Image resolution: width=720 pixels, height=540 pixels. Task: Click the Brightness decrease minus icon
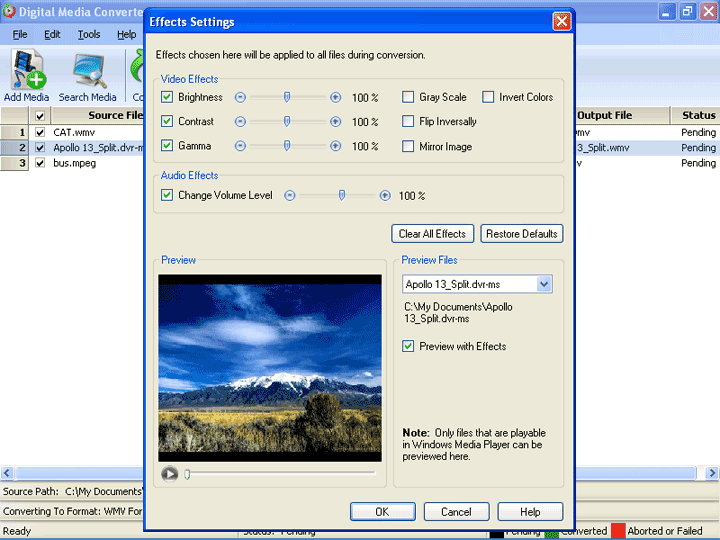[240, 98]
